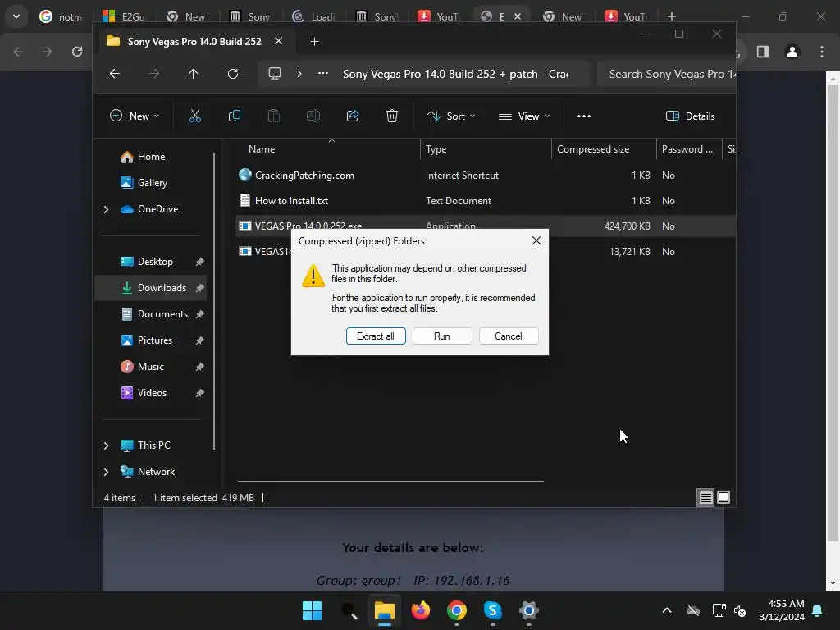
Task: Add a new File Explorer tab
Action: click(314, 41)
